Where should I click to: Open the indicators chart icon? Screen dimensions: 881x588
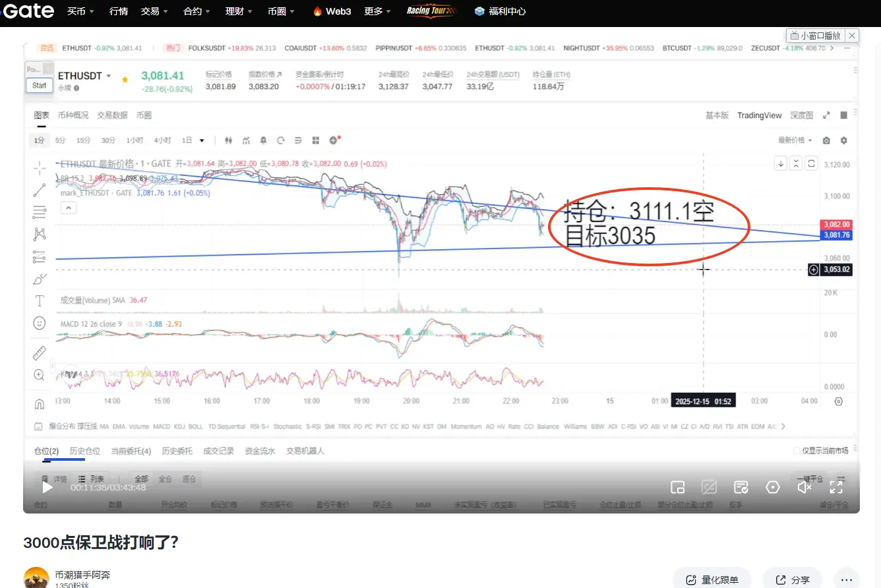click(x=246, y=140)
